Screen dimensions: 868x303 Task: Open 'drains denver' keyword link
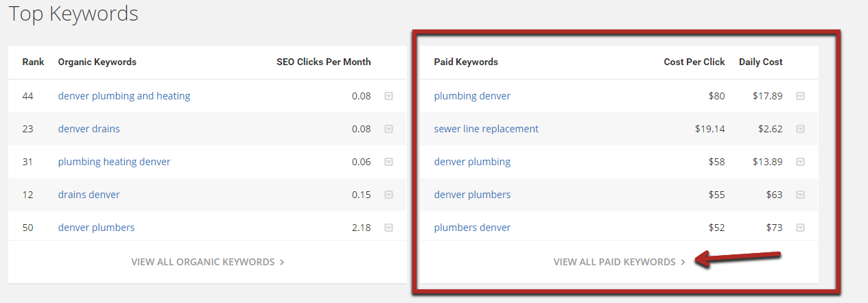[89, 195]
